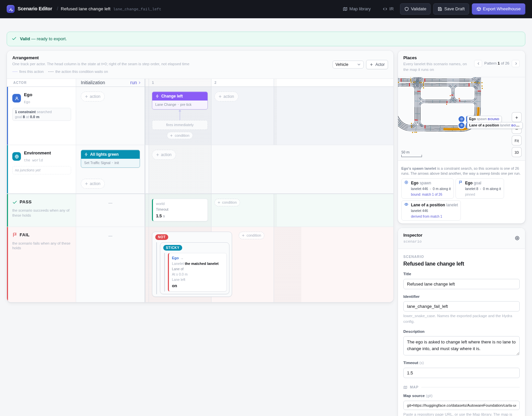The width and height of the screenshot is (532, 416).
Task: Toggle 3D map view
Action: click(517, 152)
